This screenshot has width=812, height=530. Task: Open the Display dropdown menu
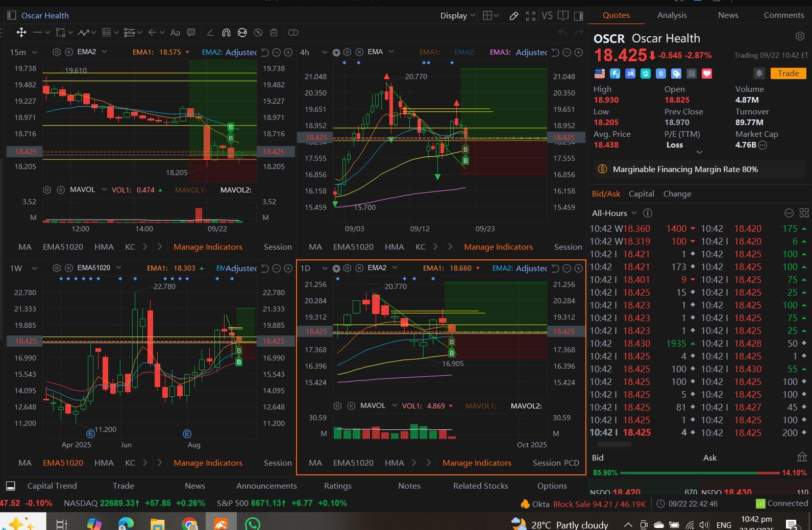[x=458, y=16]
